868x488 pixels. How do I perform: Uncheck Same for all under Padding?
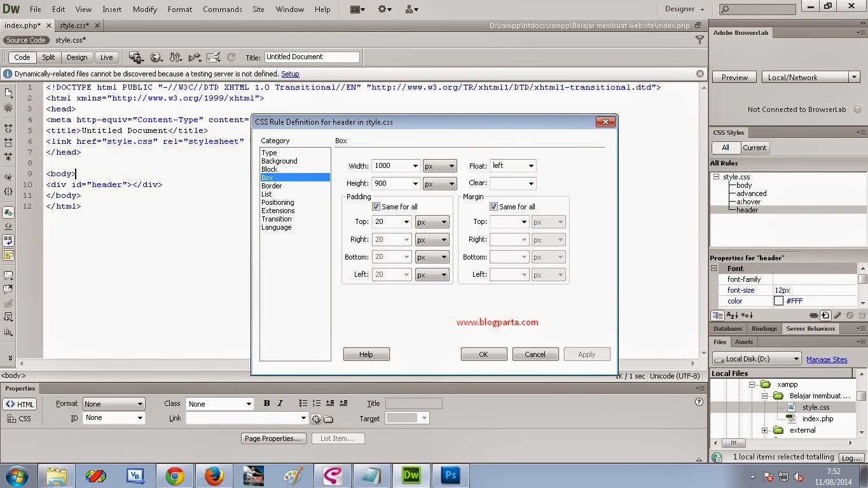(x=375, y=206)
